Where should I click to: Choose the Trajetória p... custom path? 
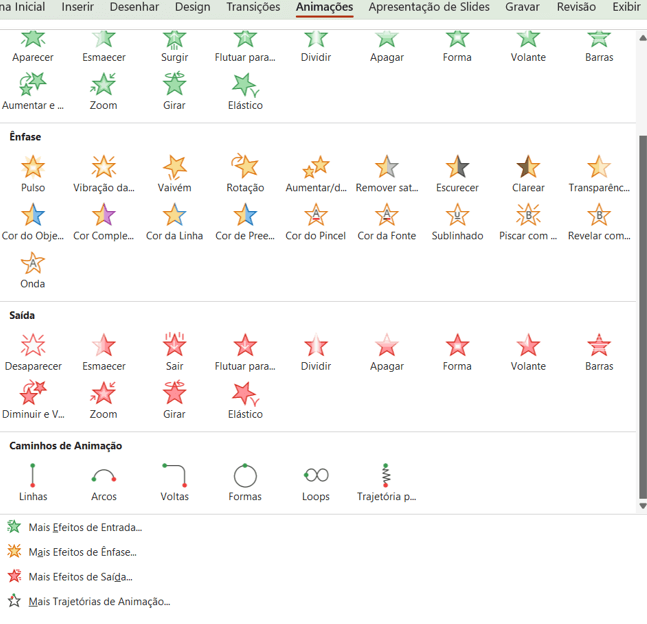coord(387,482)
